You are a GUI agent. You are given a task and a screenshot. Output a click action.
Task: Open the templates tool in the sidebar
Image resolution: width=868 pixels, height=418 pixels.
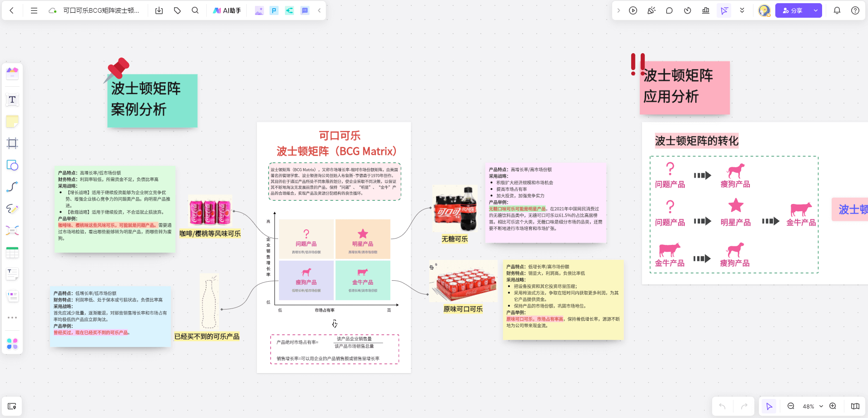[x=12, y=73]
